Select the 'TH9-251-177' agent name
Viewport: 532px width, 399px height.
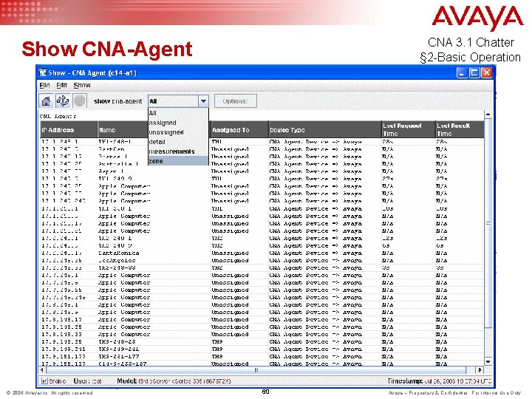point(118,356)
